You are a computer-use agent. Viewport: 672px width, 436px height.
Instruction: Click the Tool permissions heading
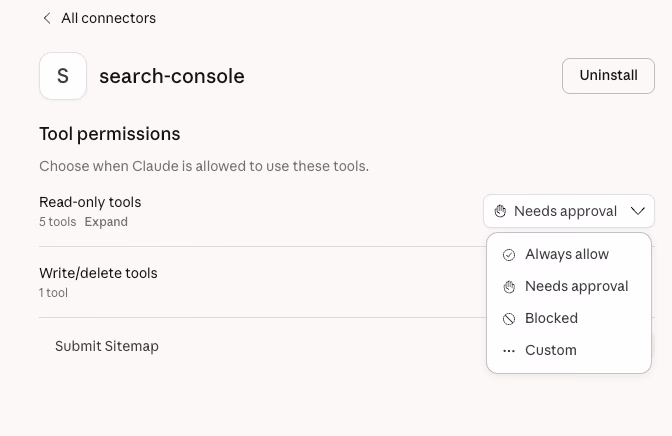(x=110, y=134)
